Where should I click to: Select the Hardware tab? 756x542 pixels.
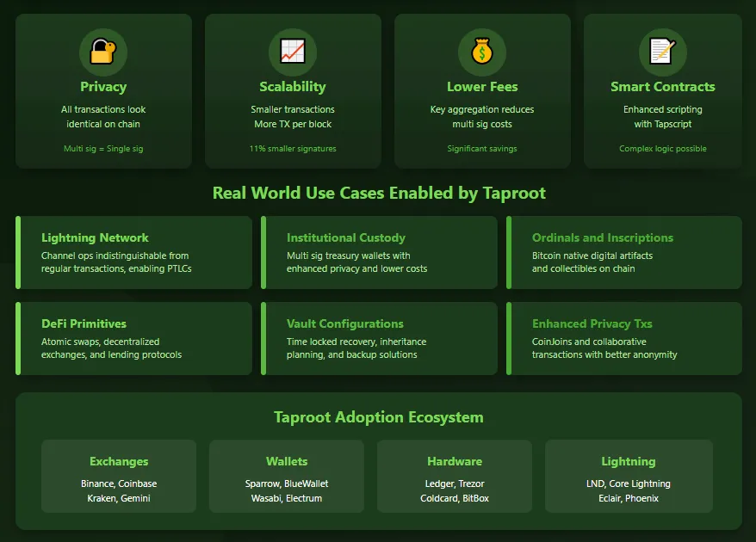coord(454,476)
